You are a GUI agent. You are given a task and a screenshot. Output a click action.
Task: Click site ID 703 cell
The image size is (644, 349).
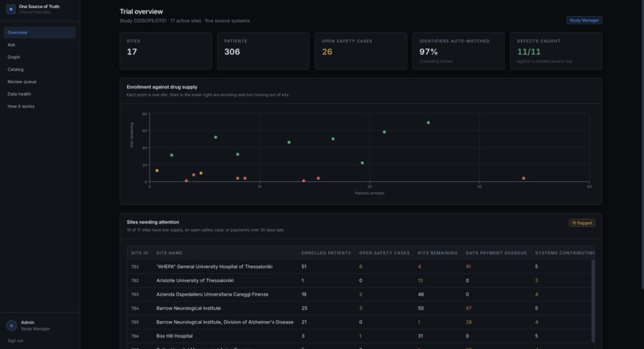[135, 295]
